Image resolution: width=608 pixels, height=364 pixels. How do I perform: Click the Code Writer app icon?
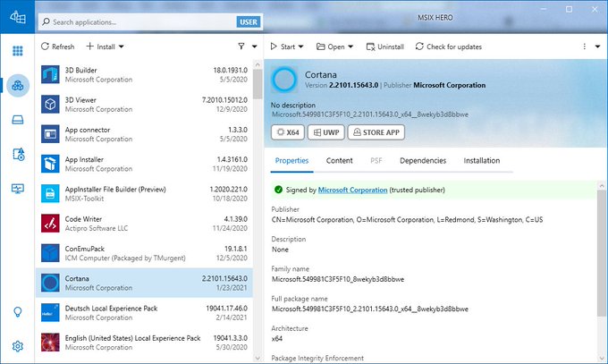(x=50, y=223)
